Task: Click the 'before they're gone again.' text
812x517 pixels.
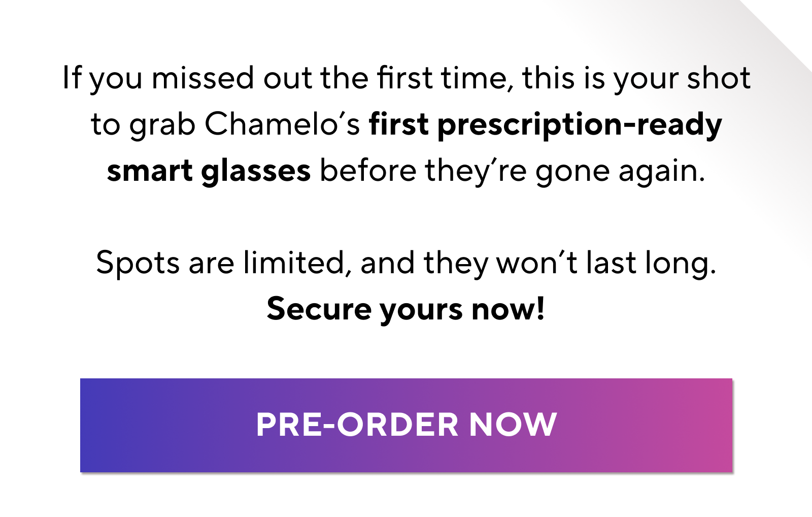Action: (x=513, y=171)
